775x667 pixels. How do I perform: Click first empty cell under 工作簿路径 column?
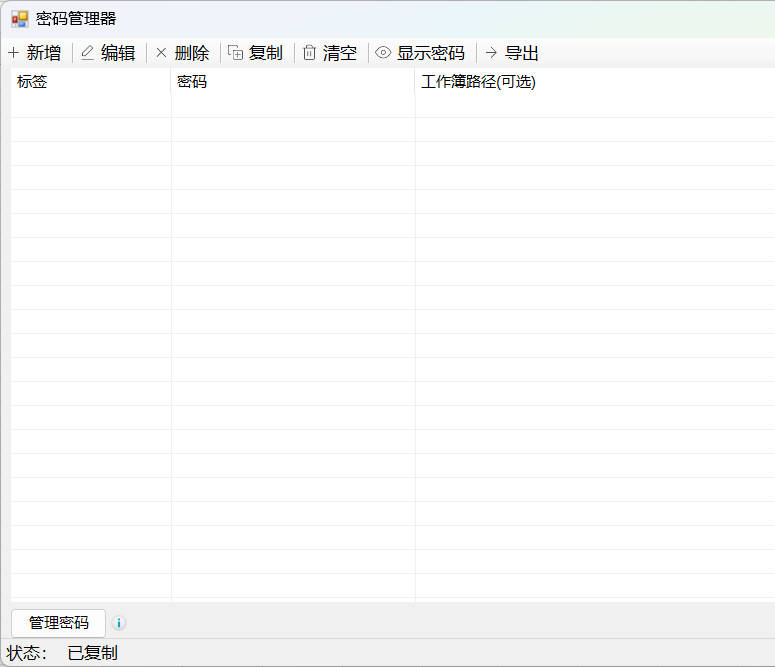coord(594,129)
